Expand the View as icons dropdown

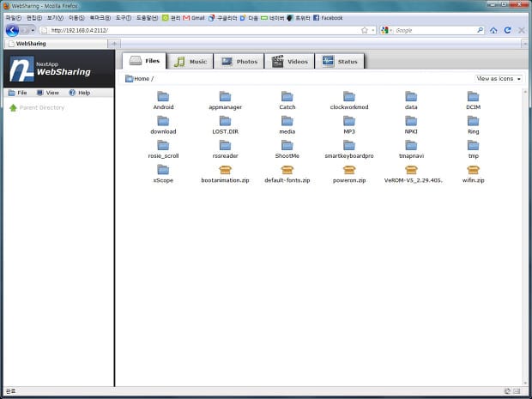coord(499,79)
